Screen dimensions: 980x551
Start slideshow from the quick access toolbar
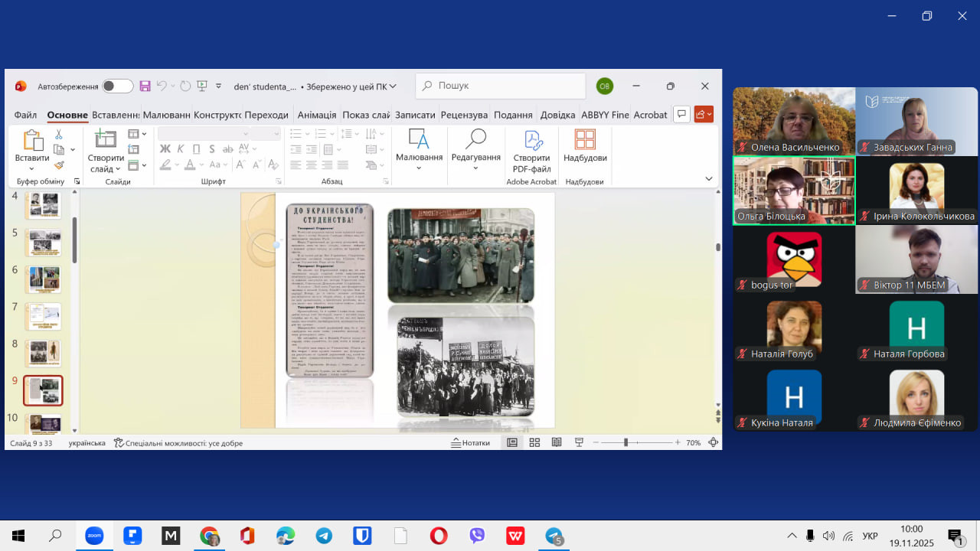click(202, 86)
